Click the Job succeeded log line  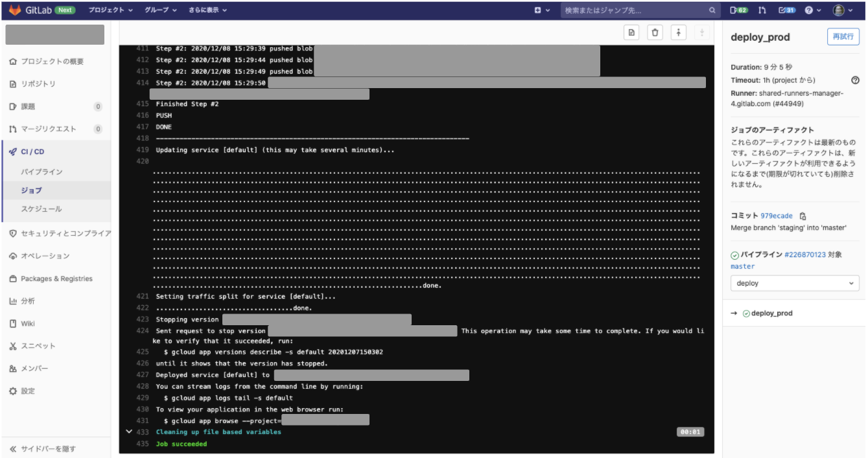[182, 444]
